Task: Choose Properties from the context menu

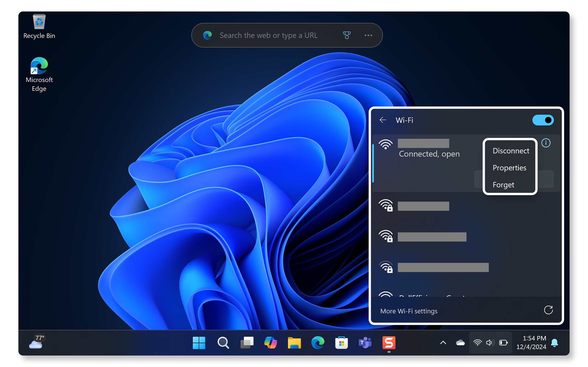Action: [x=509, y=168]
